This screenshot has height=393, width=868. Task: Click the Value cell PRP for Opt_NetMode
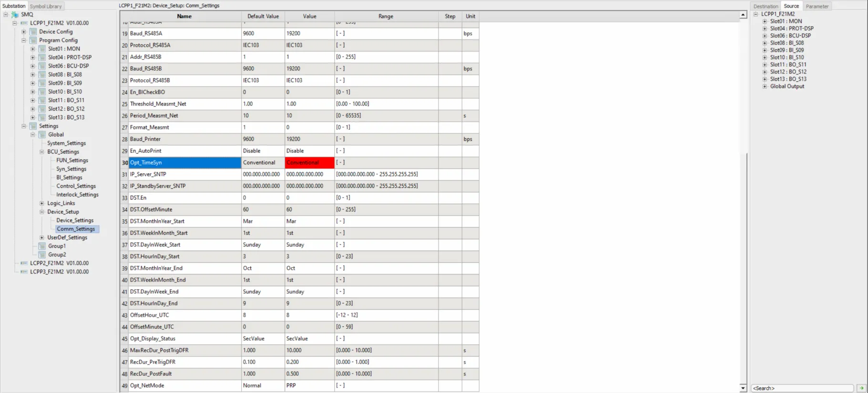(309, 385)
